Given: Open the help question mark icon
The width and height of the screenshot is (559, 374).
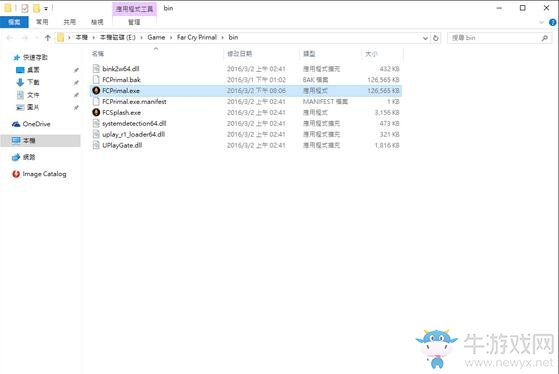Looking at the screenshot, I should [x=553, y=22].
